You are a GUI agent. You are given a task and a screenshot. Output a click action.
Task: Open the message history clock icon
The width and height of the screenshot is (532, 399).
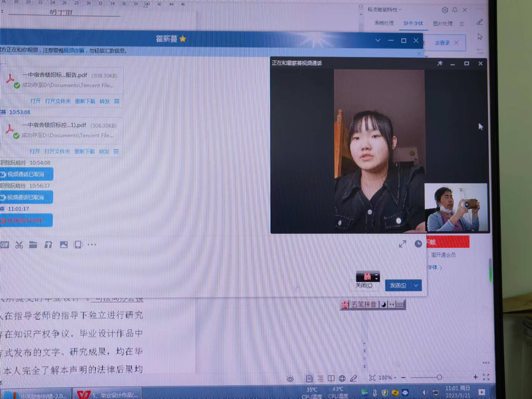tap(418, 244)
